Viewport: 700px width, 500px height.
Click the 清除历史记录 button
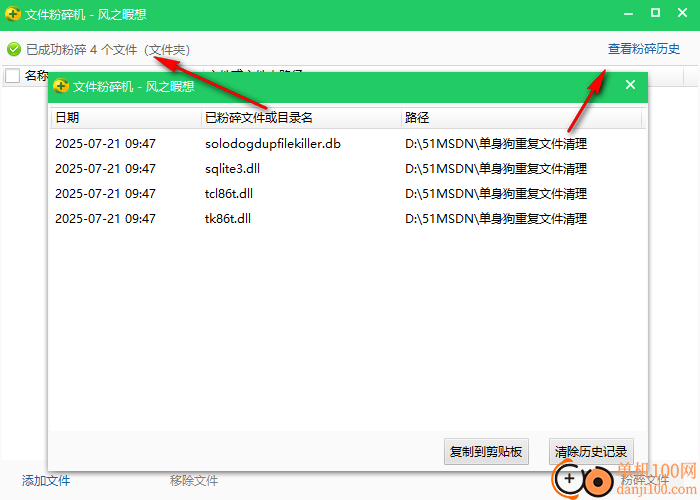[591, 451]
